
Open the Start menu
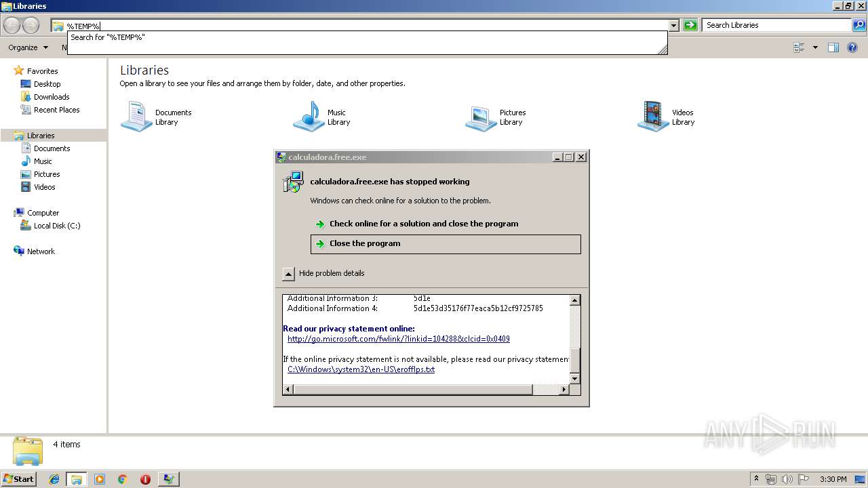coord(19,479)
